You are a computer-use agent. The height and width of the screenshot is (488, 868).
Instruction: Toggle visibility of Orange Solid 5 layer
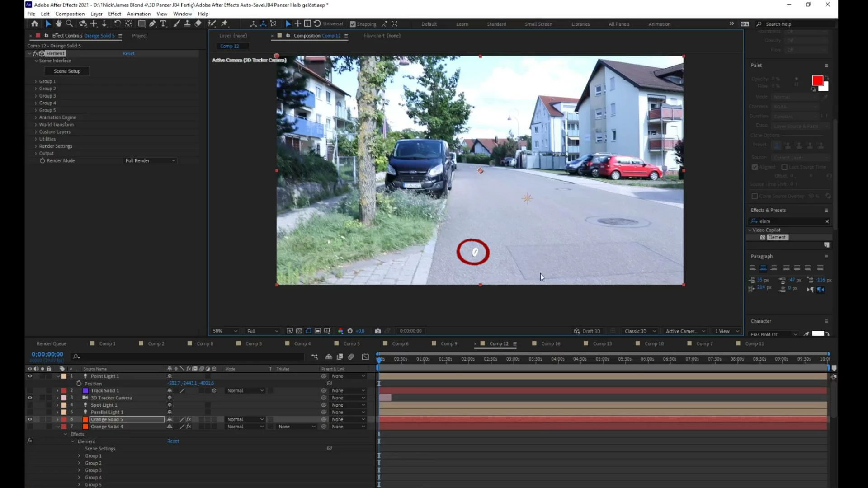[x=30, y=419]
